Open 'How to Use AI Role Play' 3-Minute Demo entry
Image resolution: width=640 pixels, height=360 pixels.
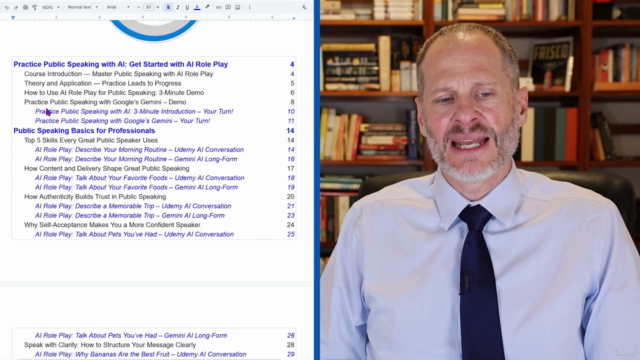pyautogui.click(x=114, y=93)
